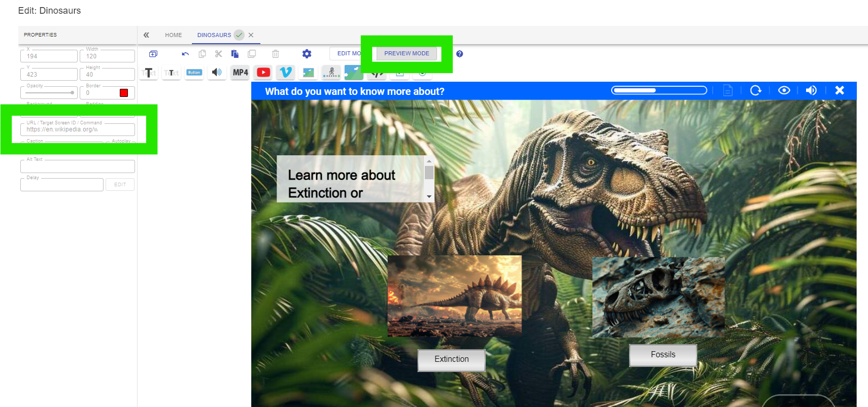
Task: Toggle the eye visibility icon in header
Action: click(x=784, y=90)
